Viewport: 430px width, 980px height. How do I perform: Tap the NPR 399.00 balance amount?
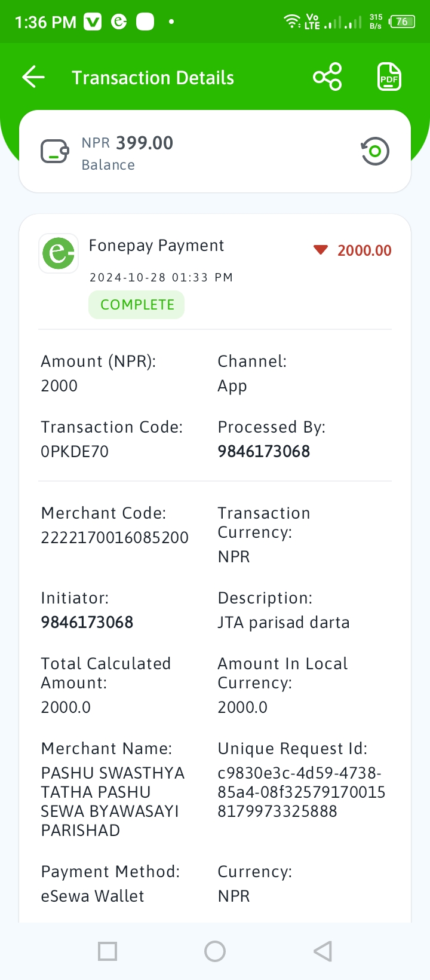tap(127, 143)
